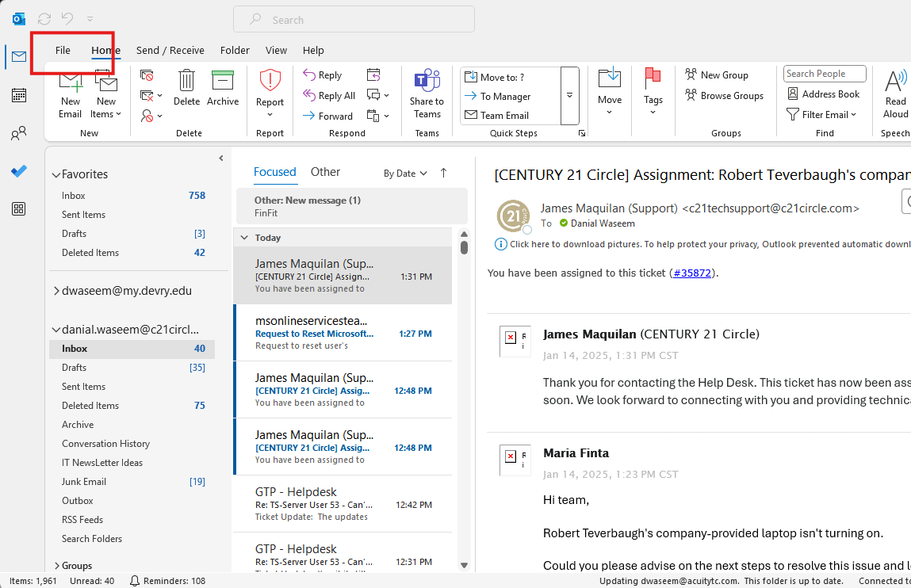Click the Search People input field
Viewport: 911px width, 588px height.
click(824, 74)
